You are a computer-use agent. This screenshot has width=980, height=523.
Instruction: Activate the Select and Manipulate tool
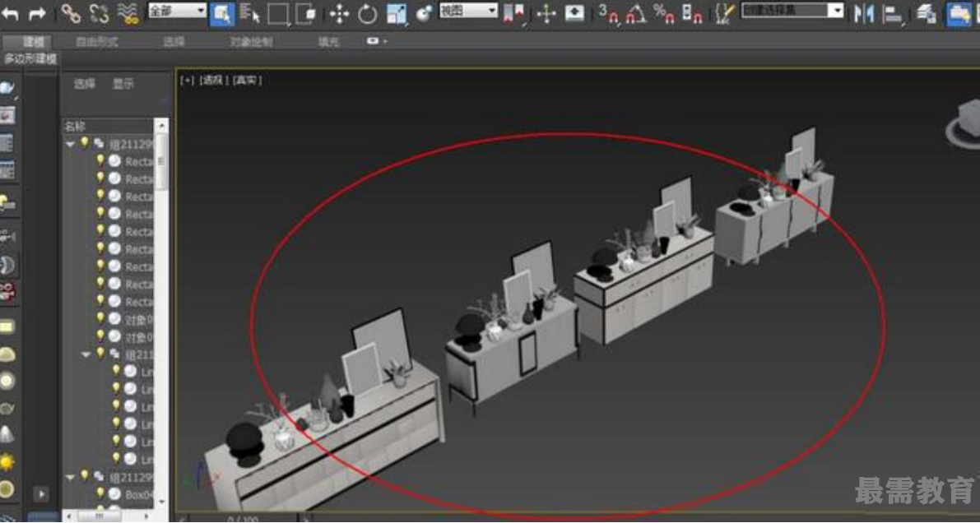click(546, 14)
